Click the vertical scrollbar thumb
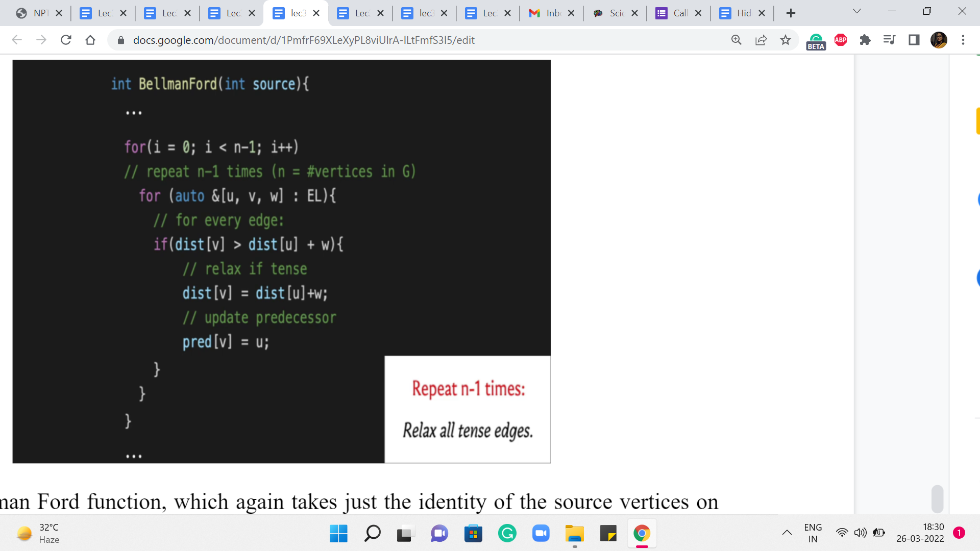The image size is (980, 551). (937, 498)
